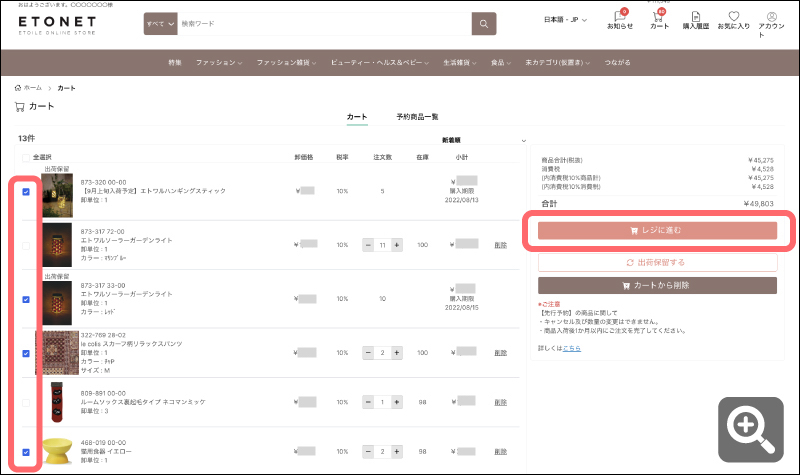Viewport: 800px width, 475px height.
Task: Switch to the カート tab
Action: click(357, 117)
